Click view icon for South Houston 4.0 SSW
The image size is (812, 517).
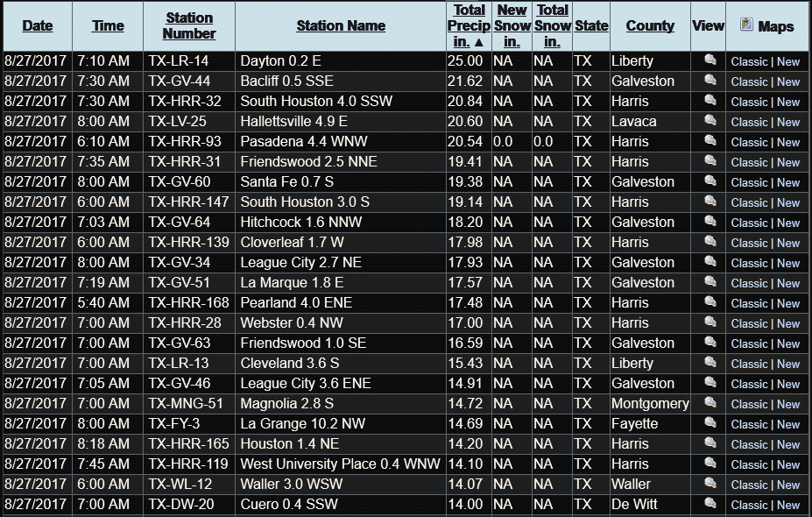tap(710, 101)
